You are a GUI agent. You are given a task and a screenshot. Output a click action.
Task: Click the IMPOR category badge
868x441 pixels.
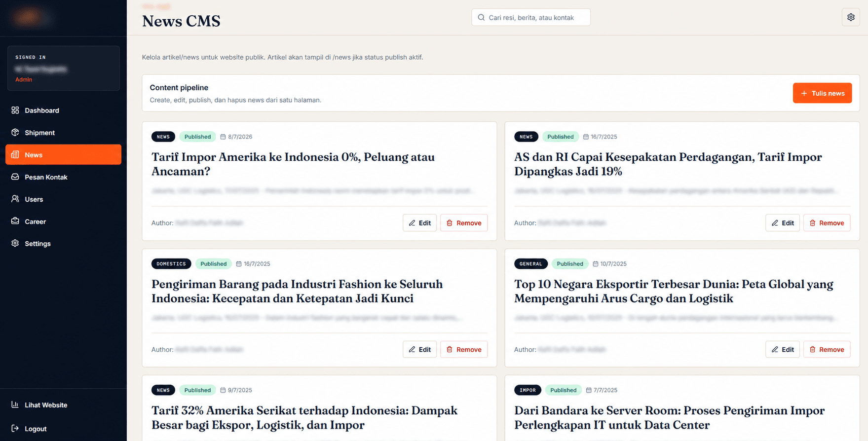click(528, 390)
